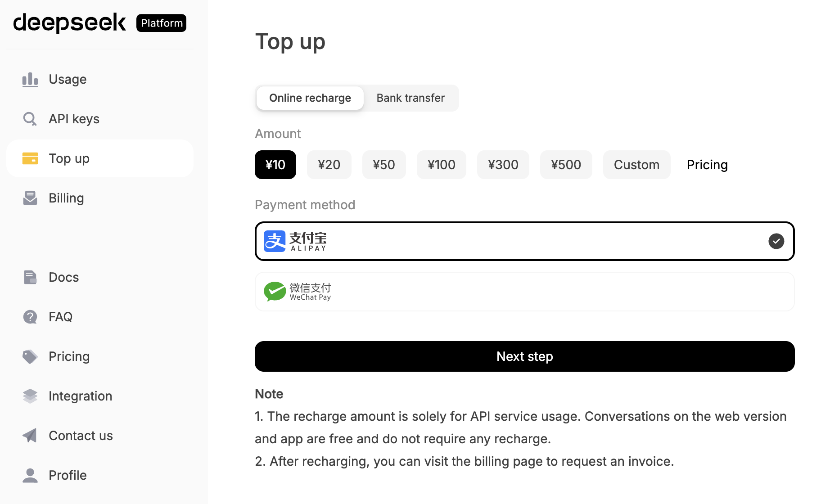Open the Pricing link beside amounts
Image resolution: width=839 pixels, height=504 pixels.
click(707, 165)
